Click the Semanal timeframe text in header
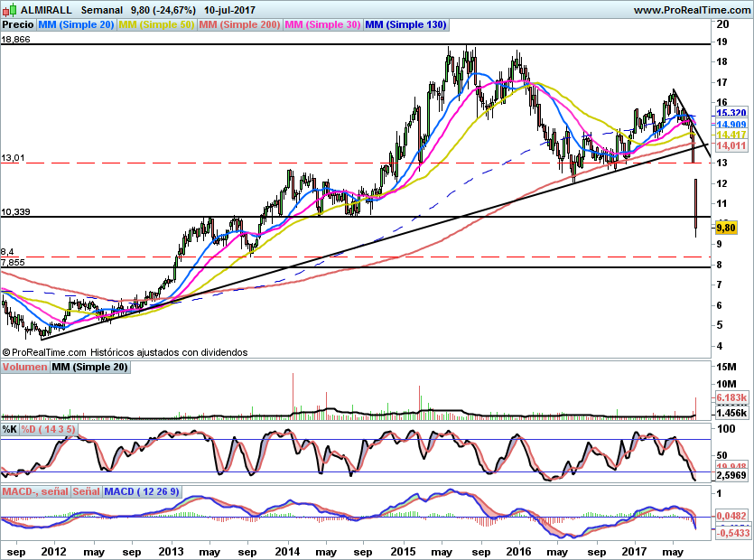Image resolution: width=754 pixels, height=560 pixels. pos(101,10)
